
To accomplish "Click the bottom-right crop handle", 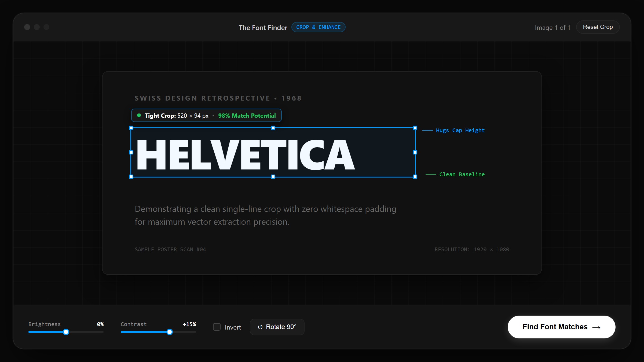I will click(415, 177).
